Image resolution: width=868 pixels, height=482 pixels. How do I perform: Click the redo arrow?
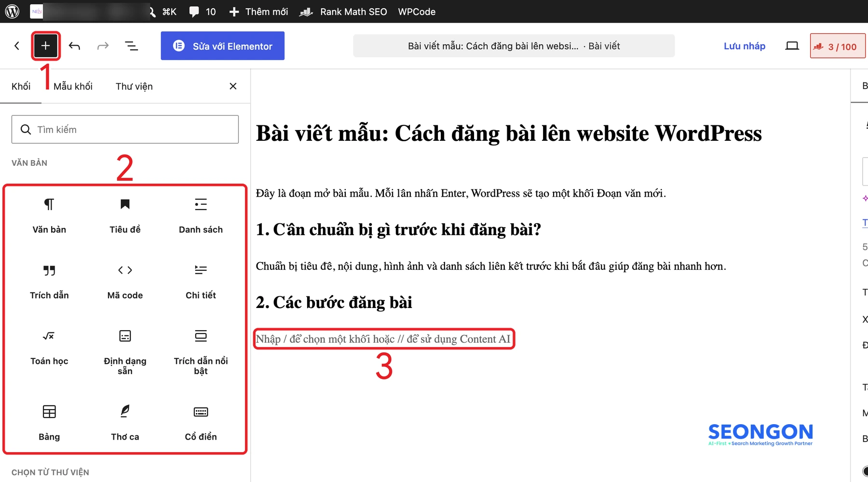pos(103,46)
